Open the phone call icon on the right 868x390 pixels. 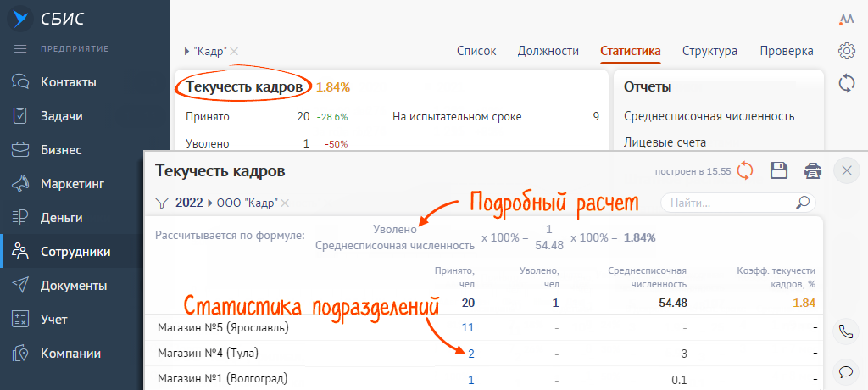pyautogui.click(x=845, y=331)
